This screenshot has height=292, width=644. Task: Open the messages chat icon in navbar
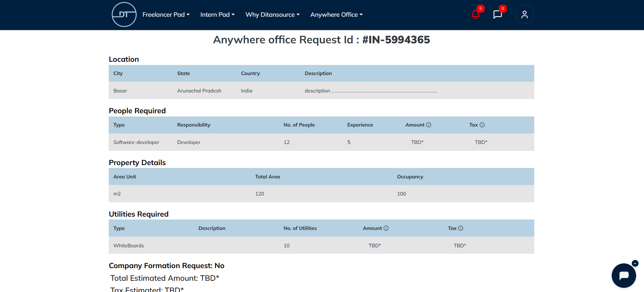[x=497, y=14]
